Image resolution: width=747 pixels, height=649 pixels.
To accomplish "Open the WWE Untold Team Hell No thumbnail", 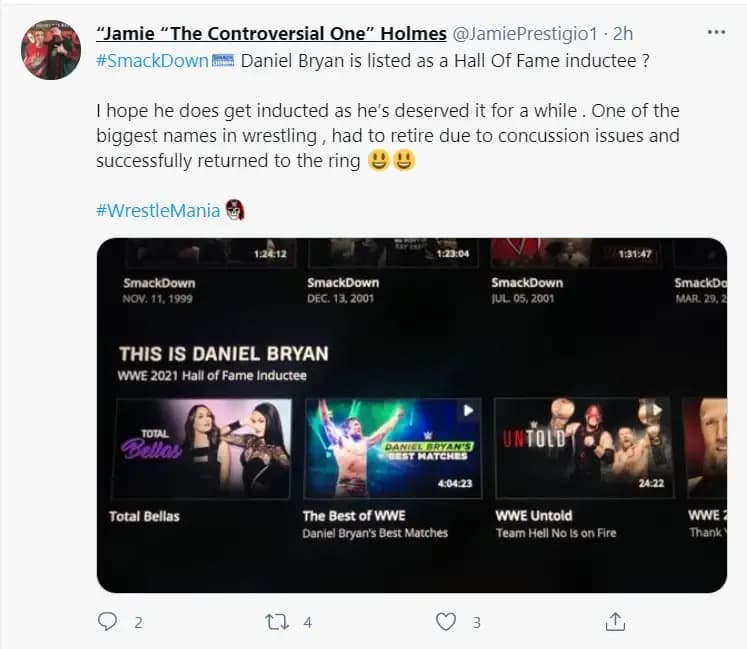I will pos(584,448).
